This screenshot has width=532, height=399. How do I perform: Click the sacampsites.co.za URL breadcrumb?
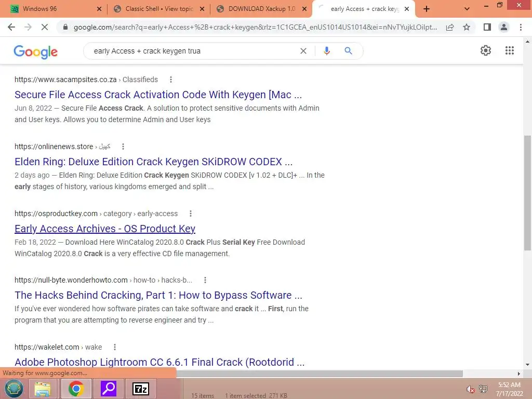pos(86,79)
